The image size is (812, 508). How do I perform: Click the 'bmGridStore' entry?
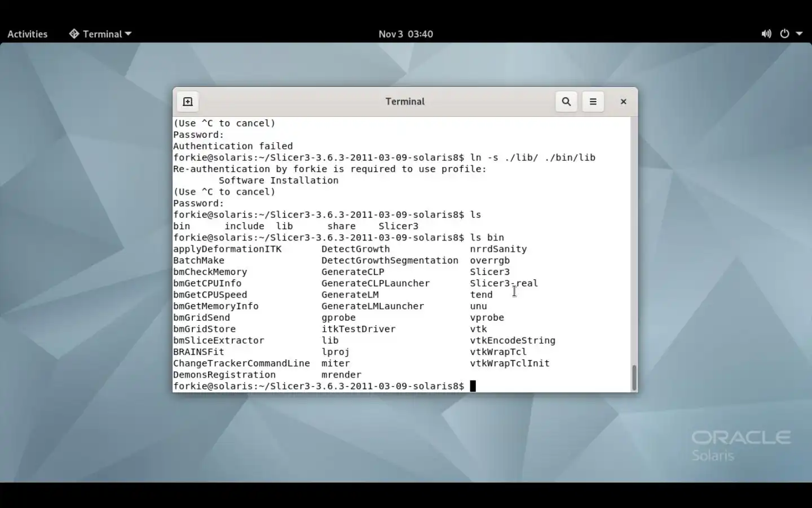tap(204, 329)
